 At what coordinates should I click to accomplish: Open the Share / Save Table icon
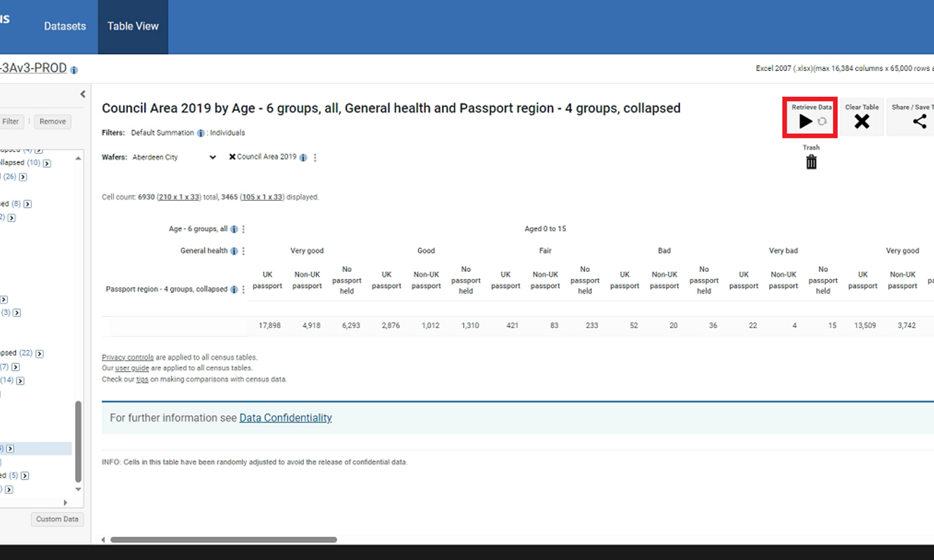pos(919,122)
